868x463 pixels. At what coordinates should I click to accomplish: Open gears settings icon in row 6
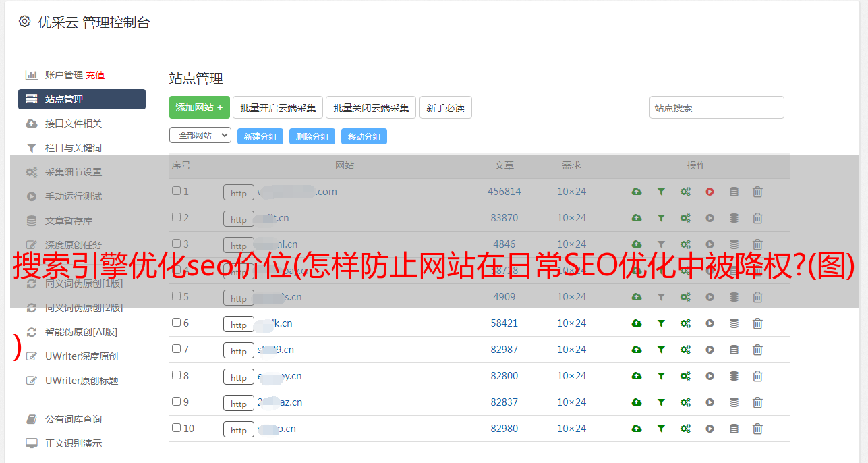[685, 323]
